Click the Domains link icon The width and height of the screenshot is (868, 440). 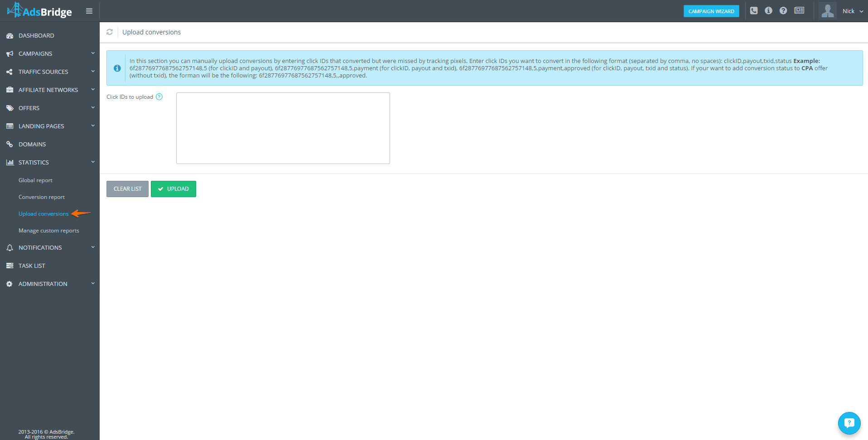point(10,145)
